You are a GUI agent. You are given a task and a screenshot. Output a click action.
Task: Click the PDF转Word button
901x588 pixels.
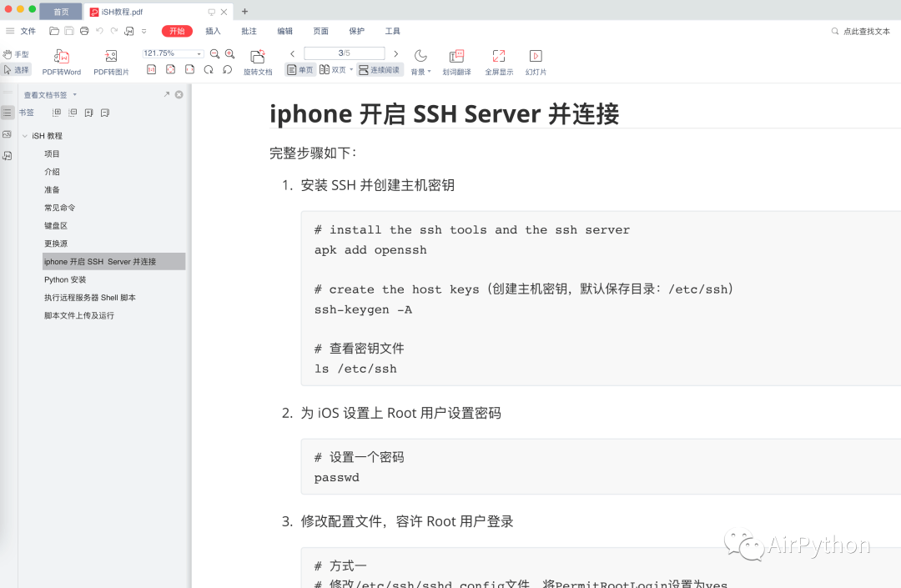point(62,63)
